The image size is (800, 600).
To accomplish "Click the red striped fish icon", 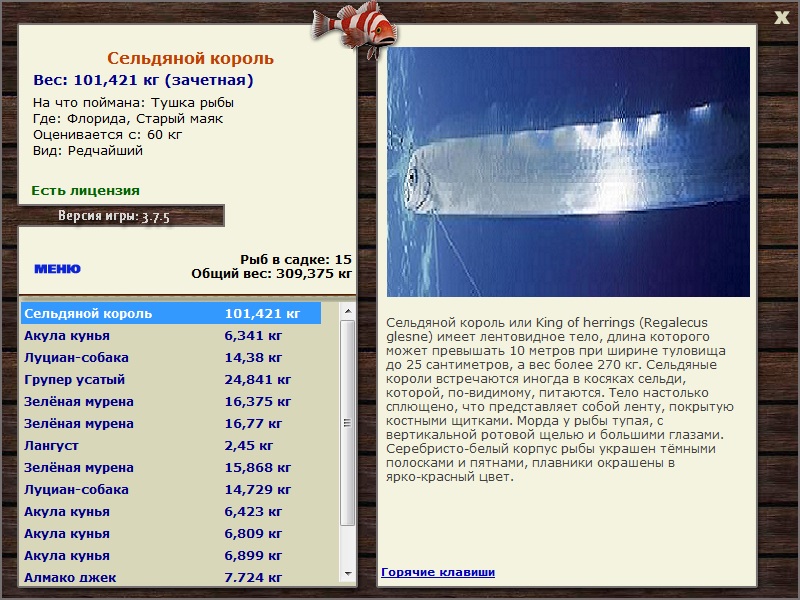I will pyautogui.click(x=354, y=28).
